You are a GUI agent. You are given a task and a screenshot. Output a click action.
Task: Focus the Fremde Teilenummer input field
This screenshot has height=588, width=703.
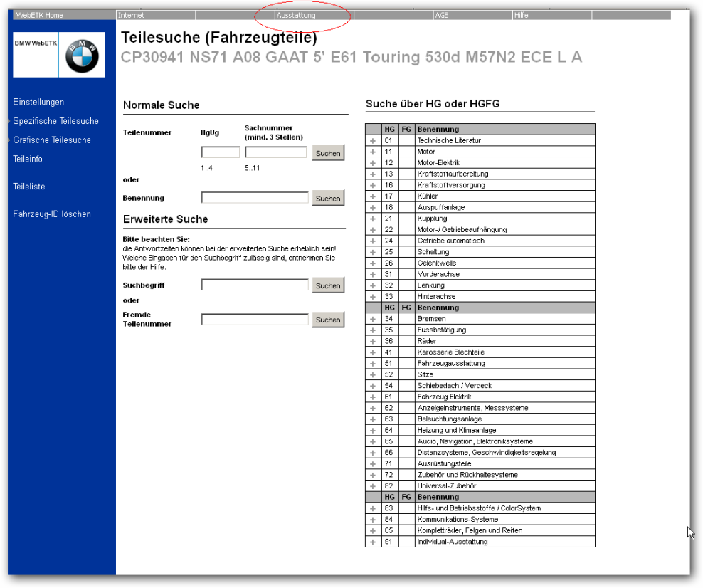tap(255, 320)
